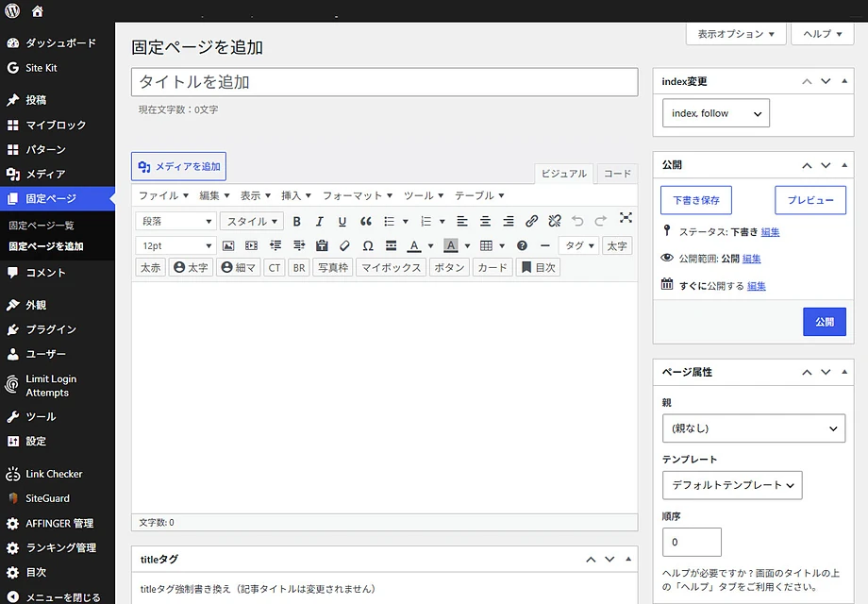This screenshot has width=868, height=604.
Task: Insert media with the video icon
Action: [x=251, y=245]
